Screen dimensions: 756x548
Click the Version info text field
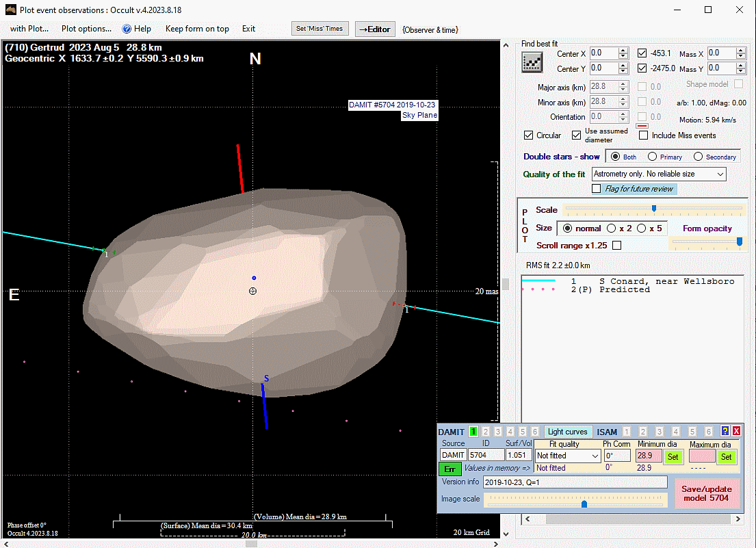tap(575, 482)
